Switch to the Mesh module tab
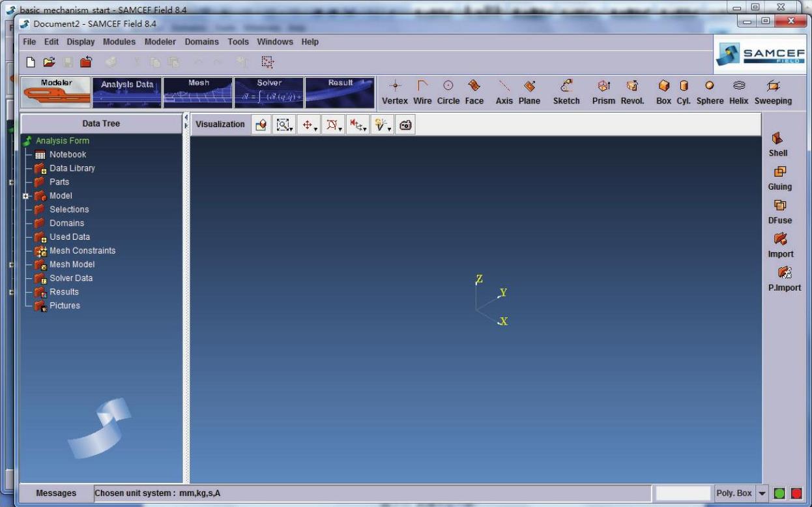The image size is (812, 507). (198, 93)
